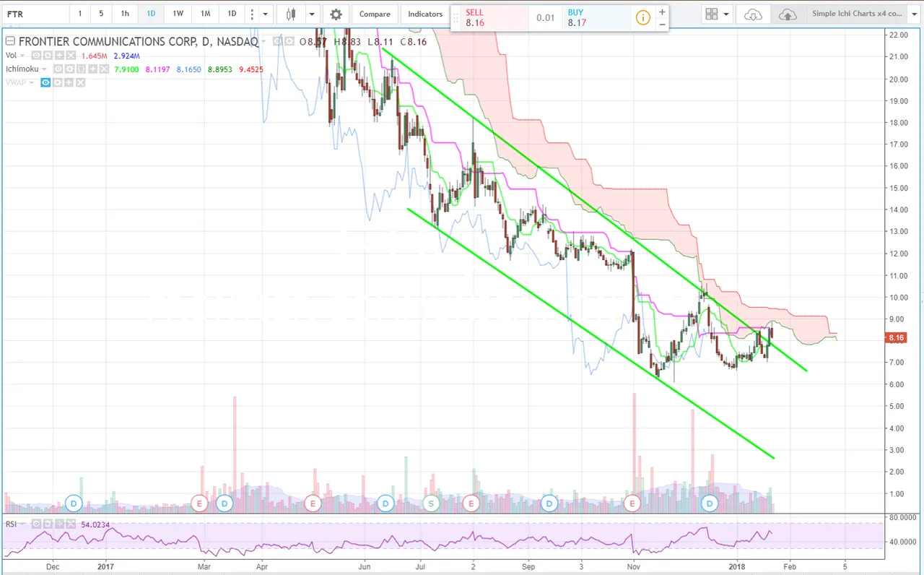924x575 pixels.
Task: Toggle visibility of the Vol indicator
Action: (37, 56)
